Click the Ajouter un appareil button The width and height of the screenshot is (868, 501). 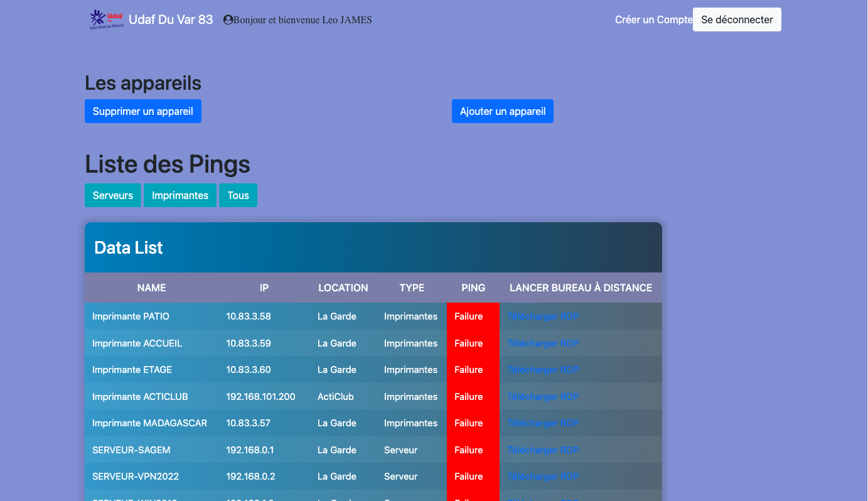[x=502, y=111]
